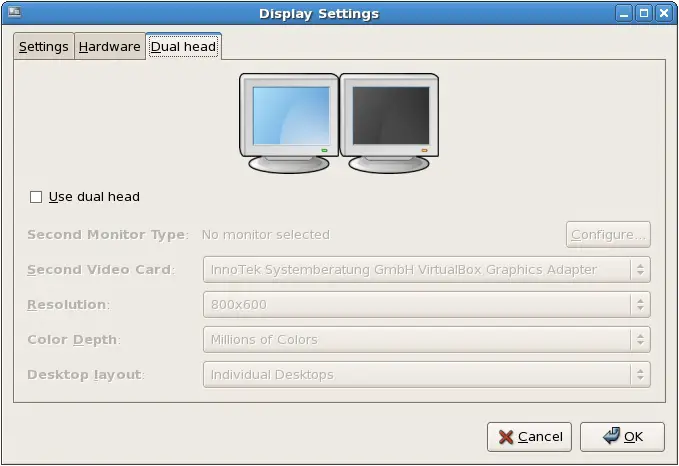Click the No monitor selected text

pyautogui.click(x=265, y=235)
